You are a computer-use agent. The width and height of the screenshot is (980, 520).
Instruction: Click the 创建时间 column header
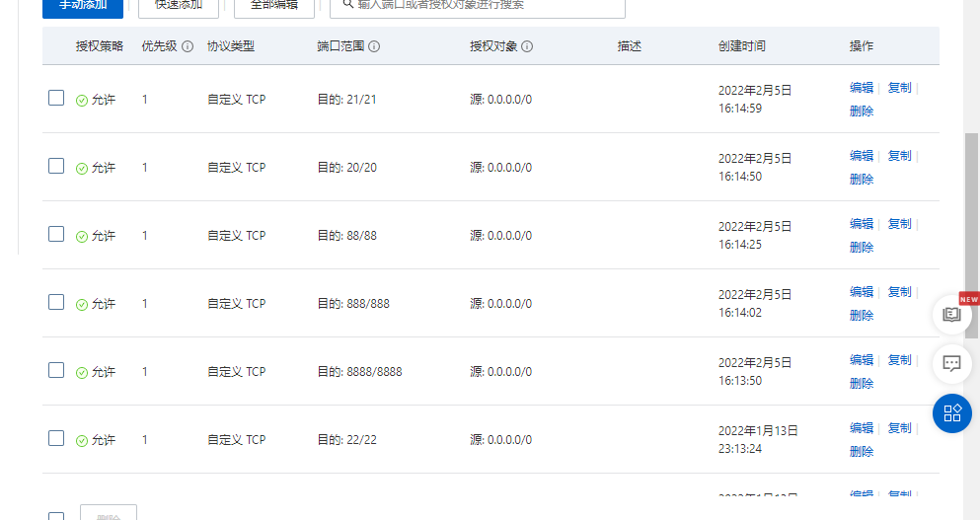[x=742, y=46]
